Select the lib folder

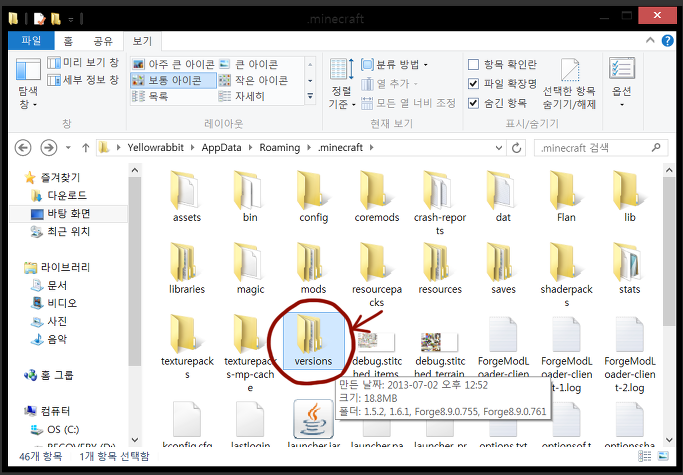(x=629, y=196)
